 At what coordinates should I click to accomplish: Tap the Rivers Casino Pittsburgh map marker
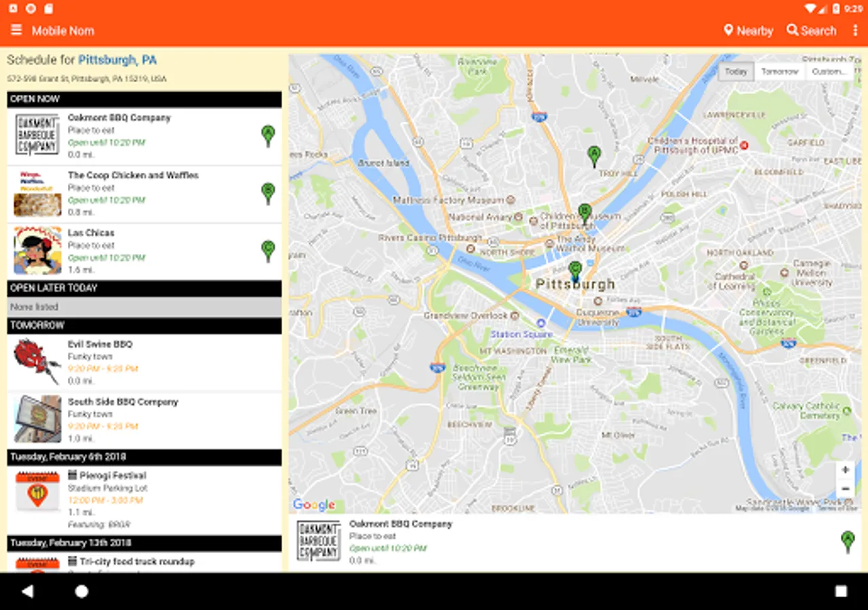[x=470, y=249]
